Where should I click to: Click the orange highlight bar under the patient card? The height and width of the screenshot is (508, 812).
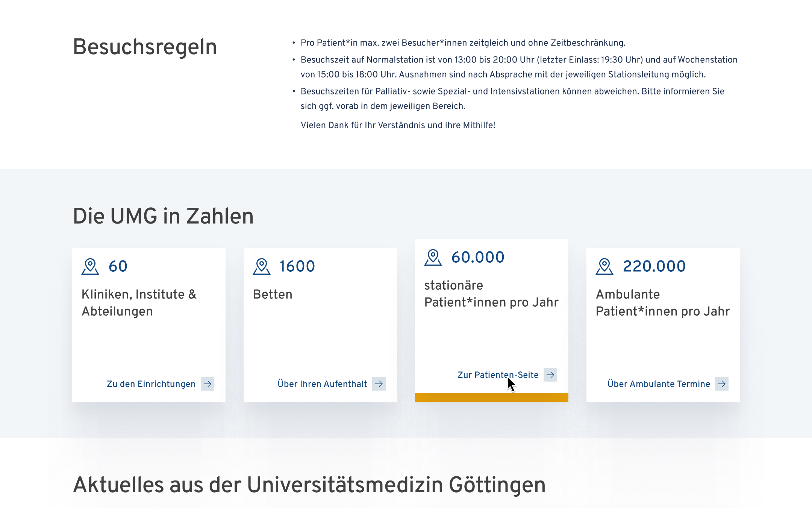pyautogui.click(x=491, y=397)
